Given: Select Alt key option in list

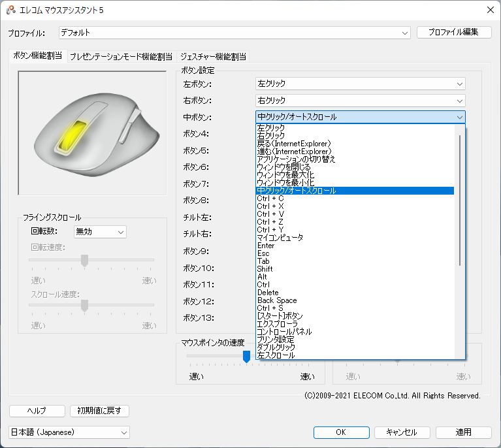Looking at the screenshot, I should (355, 277).
